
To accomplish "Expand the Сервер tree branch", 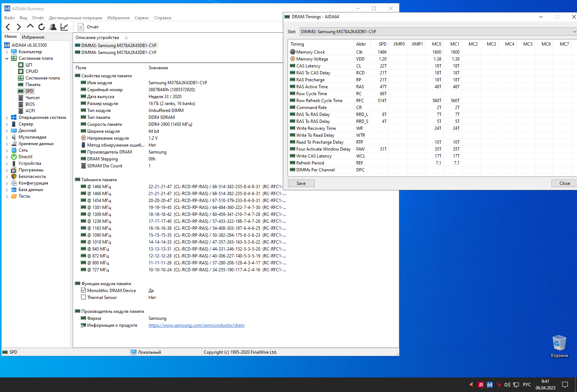I will tap(7, 124).
